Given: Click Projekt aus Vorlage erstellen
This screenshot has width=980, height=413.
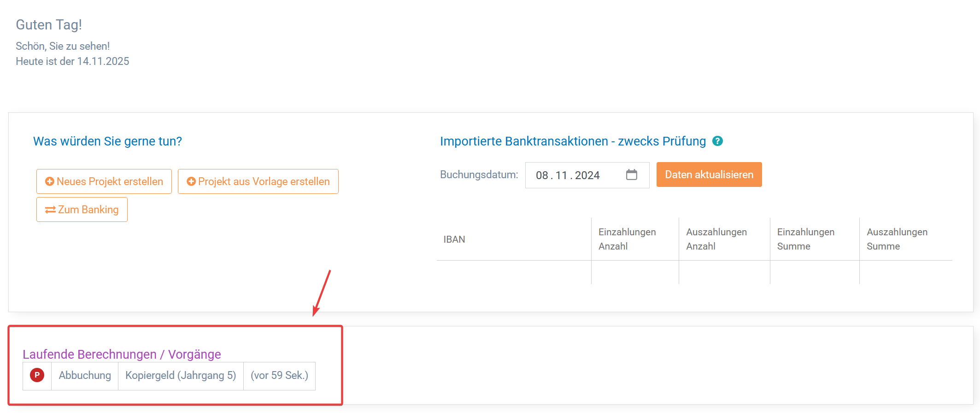Looking at the screenshot, I should [x=258, y=181].
